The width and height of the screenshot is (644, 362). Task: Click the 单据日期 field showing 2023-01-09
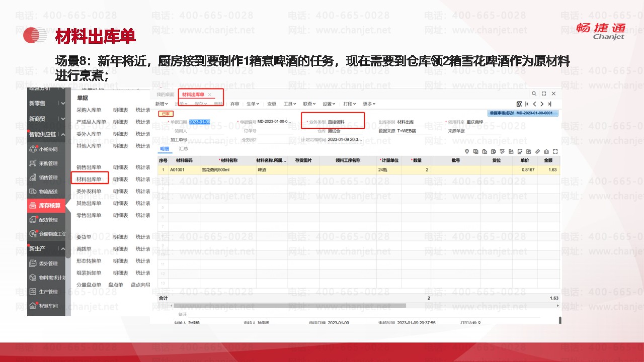tap(200, 122)
